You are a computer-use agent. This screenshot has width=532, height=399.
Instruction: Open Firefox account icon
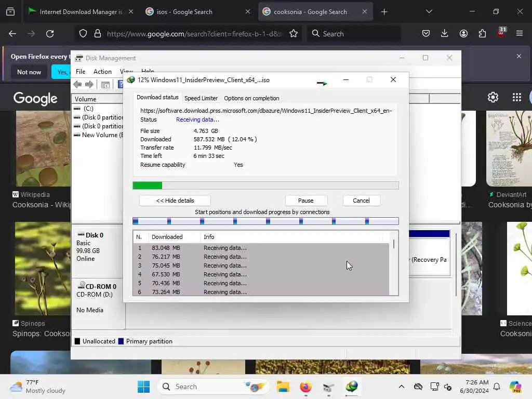463,34
